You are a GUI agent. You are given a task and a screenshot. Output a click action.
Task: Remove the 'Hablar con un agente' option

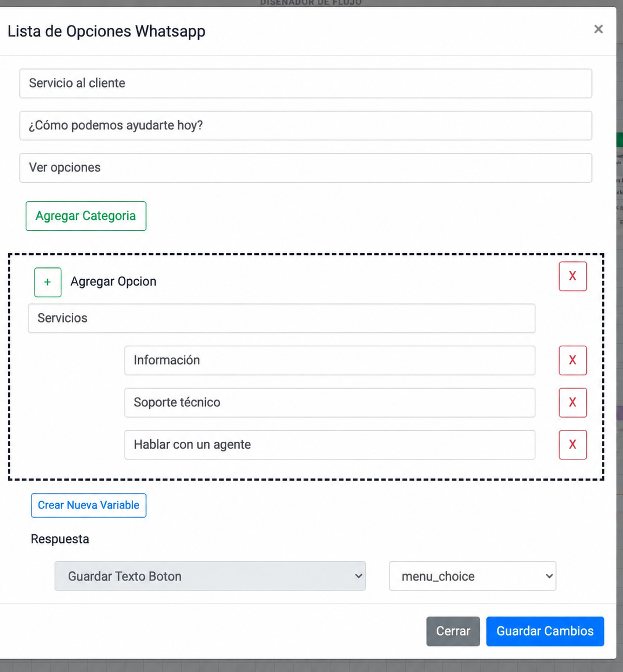point(573,445)
